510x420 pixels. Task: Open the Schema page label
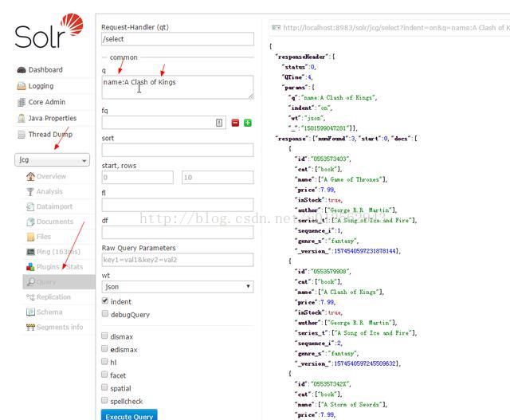click(49, 312)
